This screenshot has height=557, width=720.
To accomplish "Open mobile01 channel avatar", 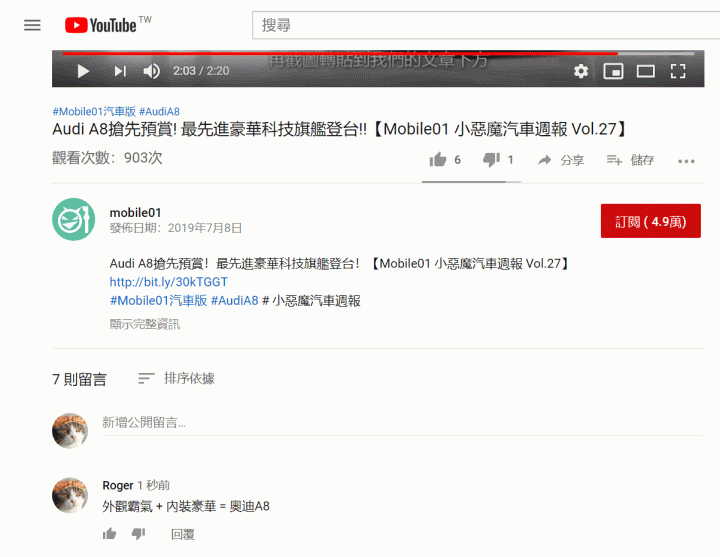I will 73,219.
